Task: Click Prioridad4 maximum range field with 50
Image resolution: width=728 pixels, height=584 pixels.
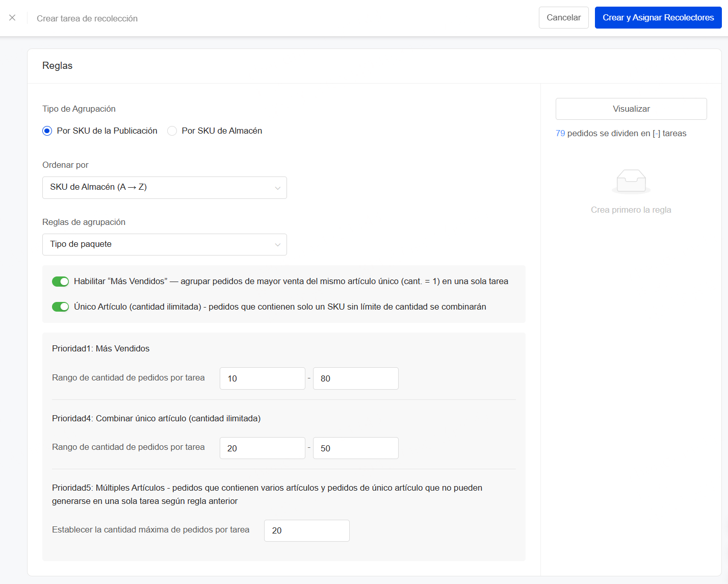Action: click(355, 448)
